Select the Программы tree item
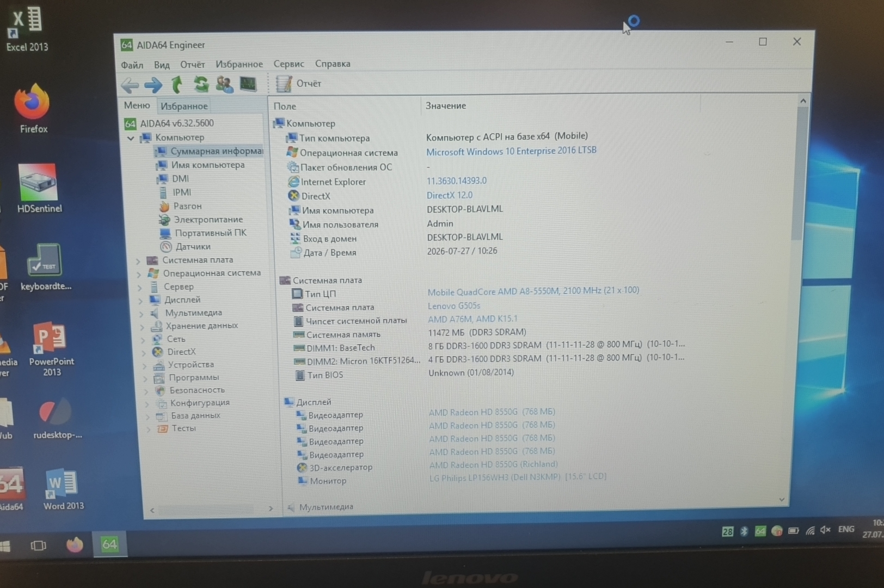 [187, 377]
